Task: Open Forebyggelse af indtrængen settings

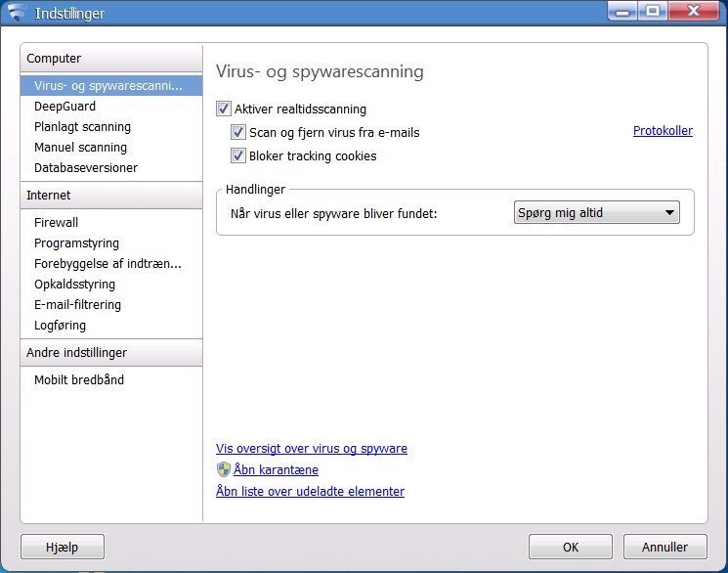Action: pyautogui.click(x=111, y=263)
